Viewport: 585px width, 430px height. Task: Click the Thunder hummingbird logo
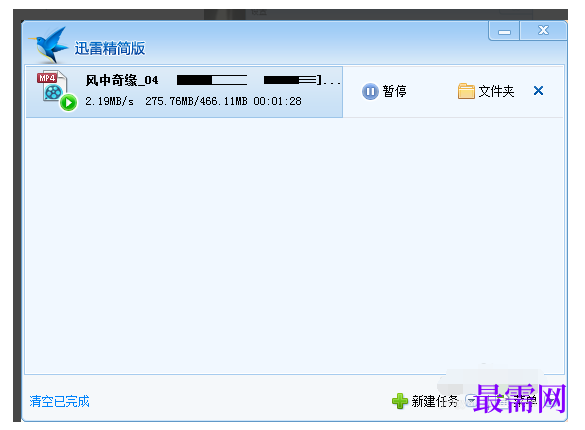pyautogui.click(x=49, y=45)
